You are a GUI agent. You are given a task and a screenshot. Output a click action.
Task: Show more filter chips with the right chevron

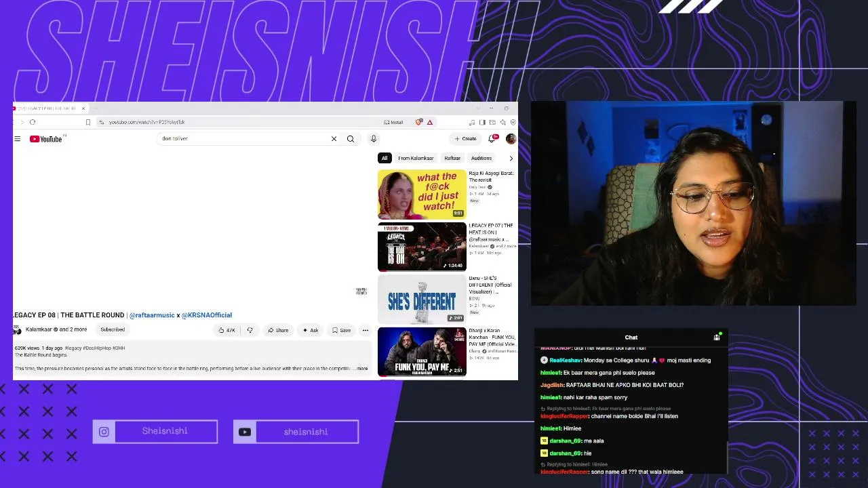point(511,159)
